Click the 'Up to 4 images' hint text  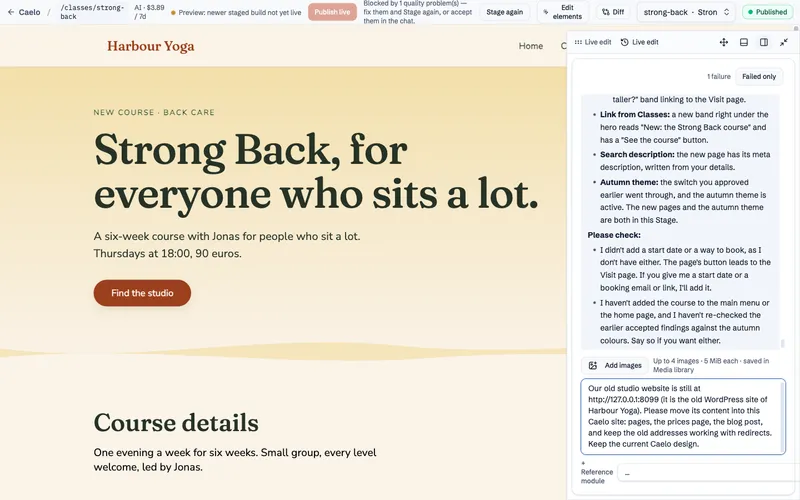(711, 365)
